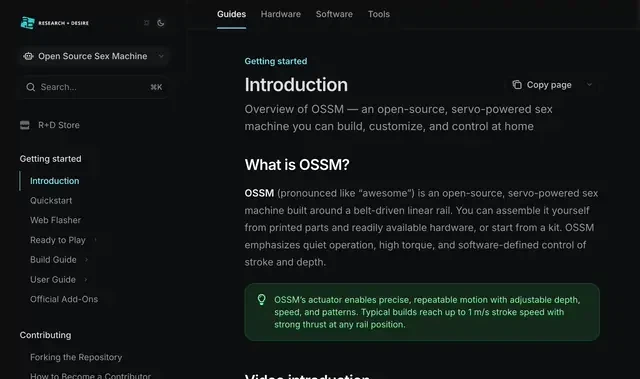Switch to the Tools tab
Screen dimensions: 640x379
(x=379, y=14)
